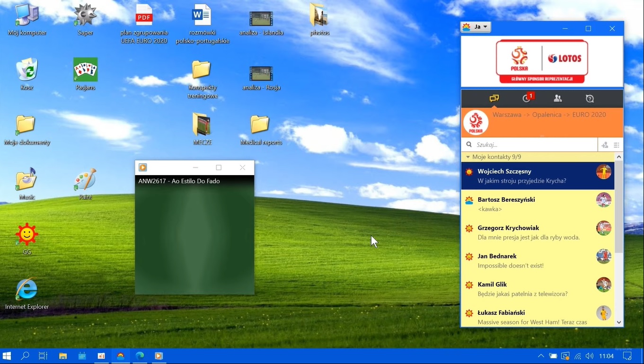
Task: Select the Kosz recycle bin icon
Action: tap(27, 74)
